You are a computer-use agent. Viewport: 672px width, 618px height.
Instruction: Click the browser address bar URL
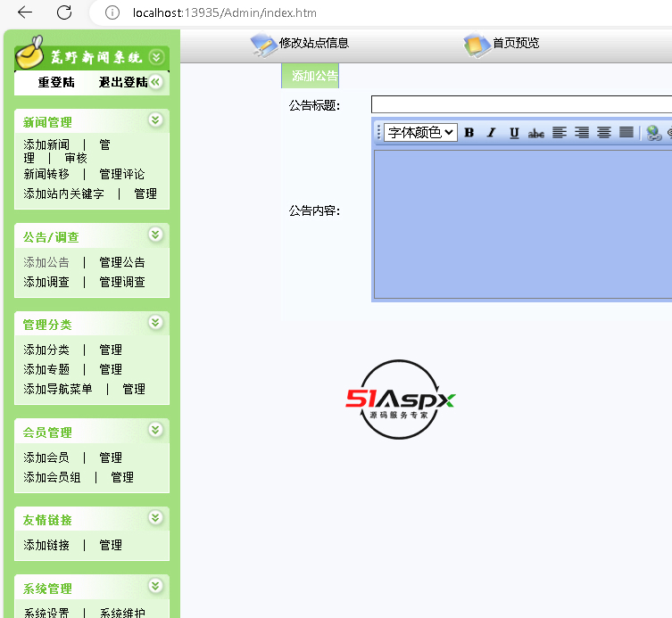225,12
